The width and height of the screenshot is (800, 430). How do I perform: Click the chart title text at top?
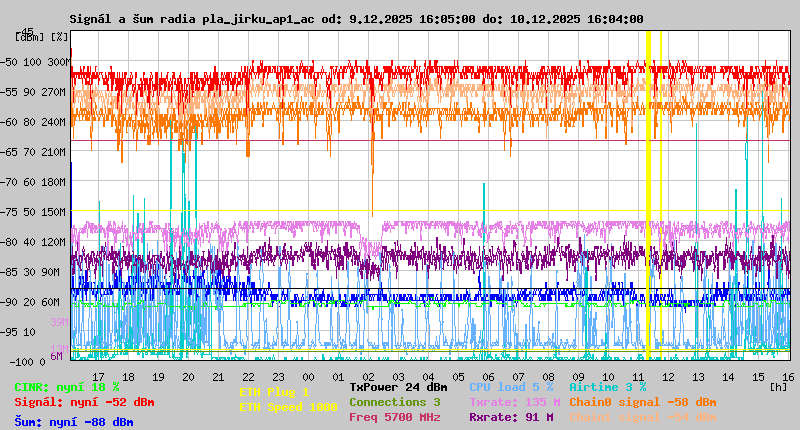(356, 19)
